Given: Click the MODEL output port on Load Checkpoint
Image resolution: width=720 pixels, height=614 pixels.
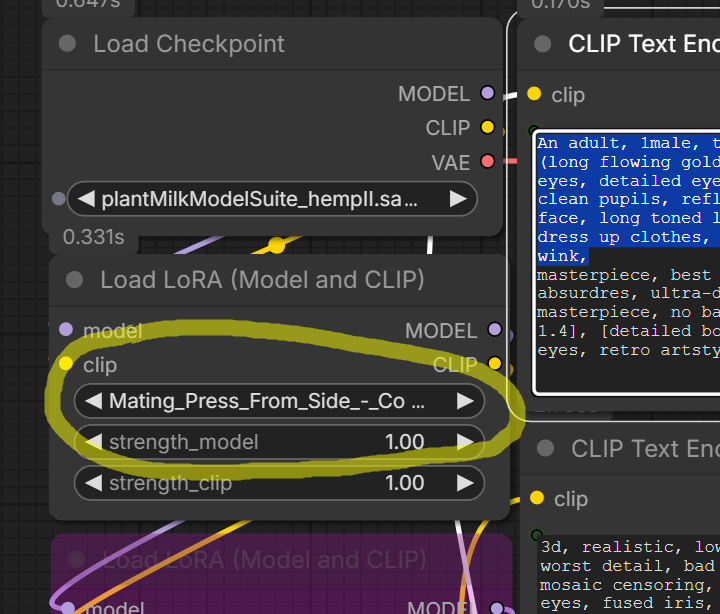Looking at the screenshot, I should pos(487,93).
